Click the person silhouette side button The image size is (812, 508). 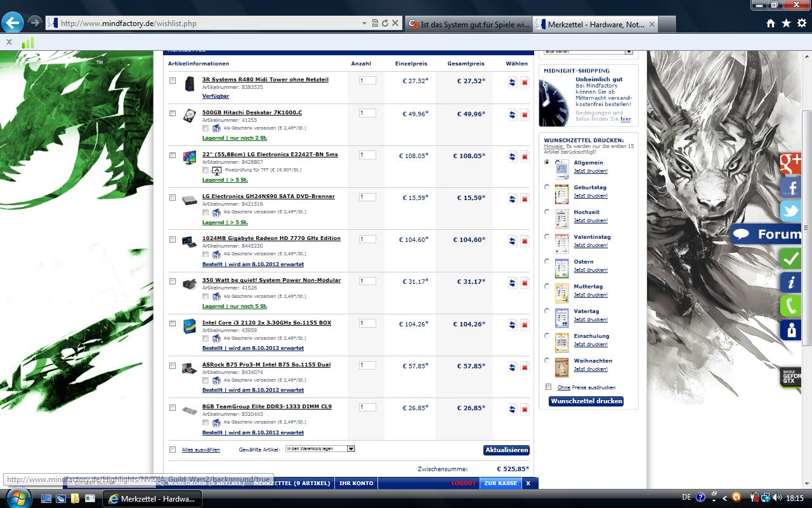click(790, 330)
